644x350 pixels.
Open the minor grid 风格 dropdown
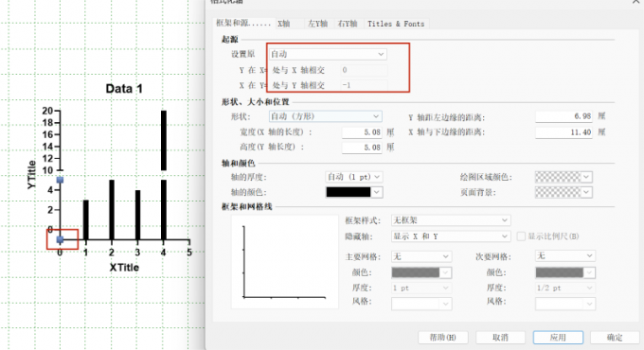coord(565,304)
